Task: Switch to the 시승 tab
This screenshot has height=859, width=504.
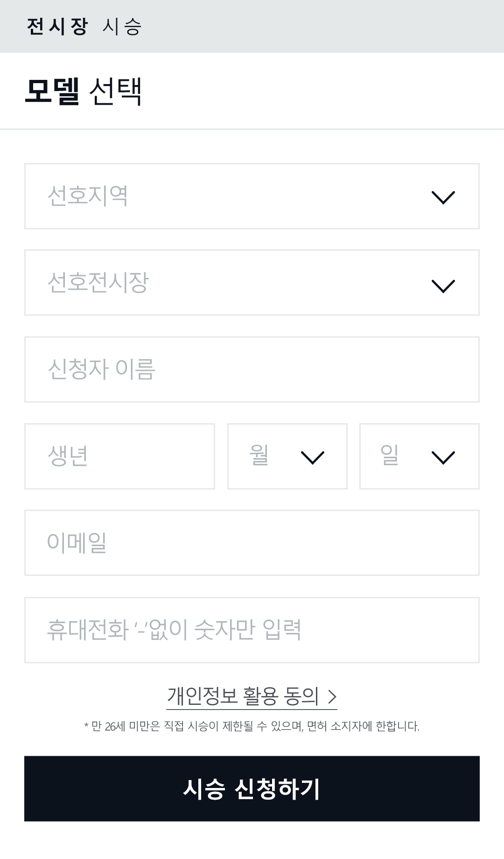Action: pos(122,27)
